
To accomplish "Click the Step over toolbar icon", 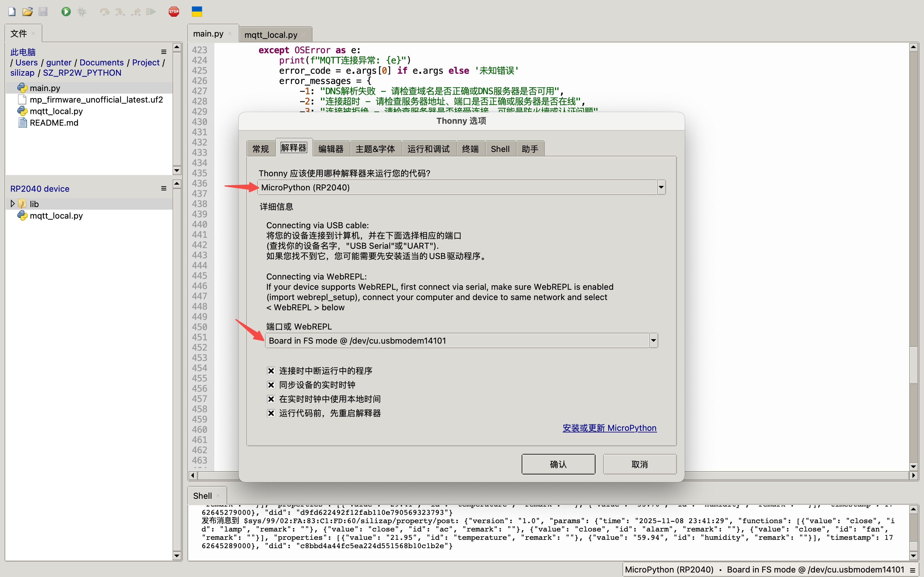I will [x=104, y=12].
